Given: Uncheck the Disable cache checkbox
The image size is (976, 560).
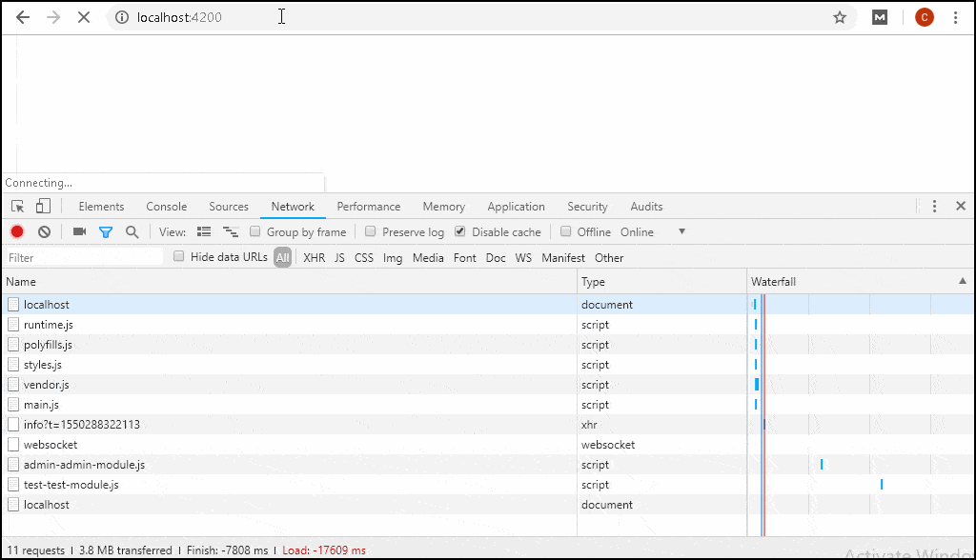Looking at the screenshot, I should point(460,231).
